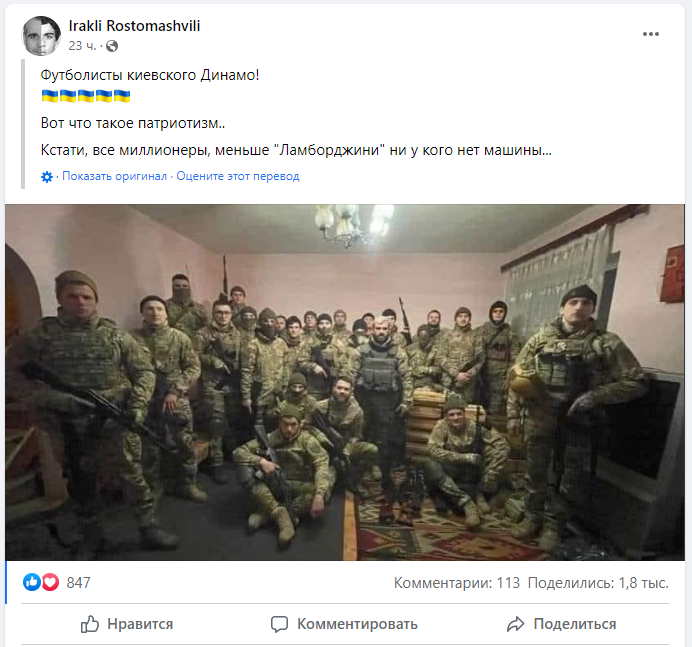
Task: Open Irakli Rostomashvili profile name link
Action: pos(134,26)
